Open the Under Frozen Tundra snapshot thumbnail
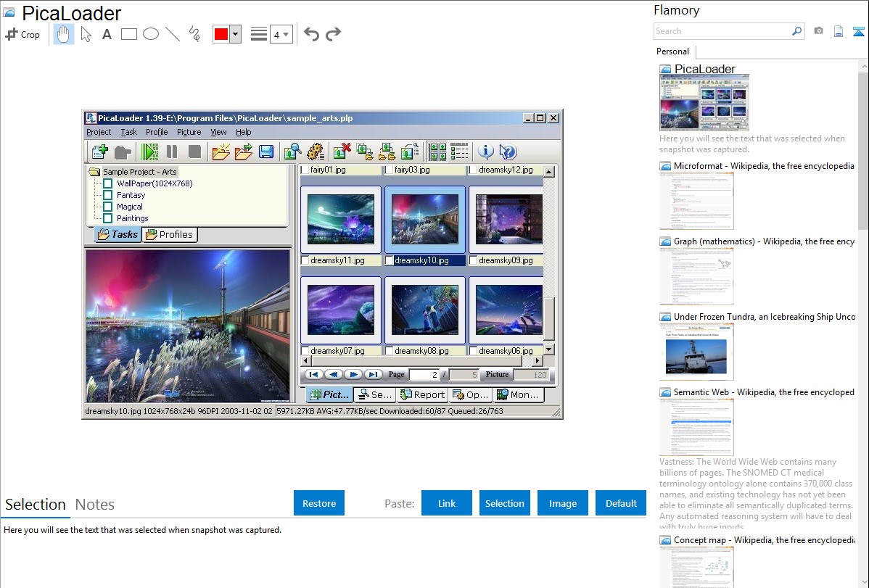 pyautogui.click(x=696, y=352)
